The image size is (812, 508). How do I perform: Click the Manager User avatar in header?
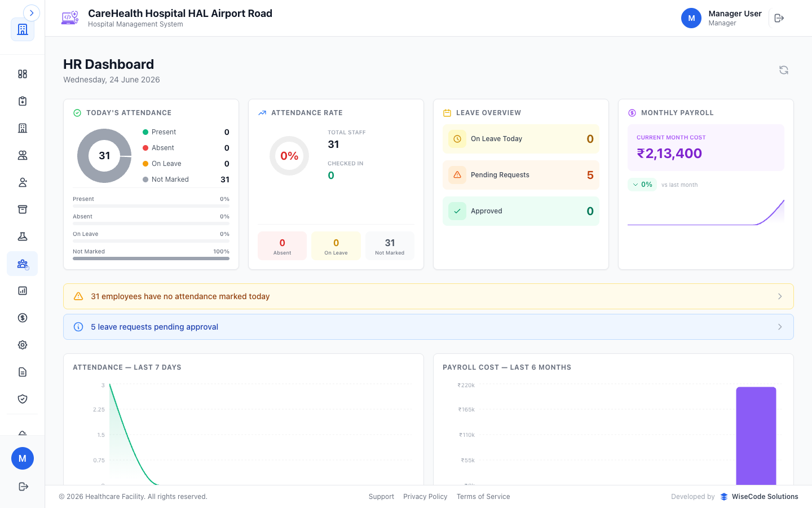point(691,18)
